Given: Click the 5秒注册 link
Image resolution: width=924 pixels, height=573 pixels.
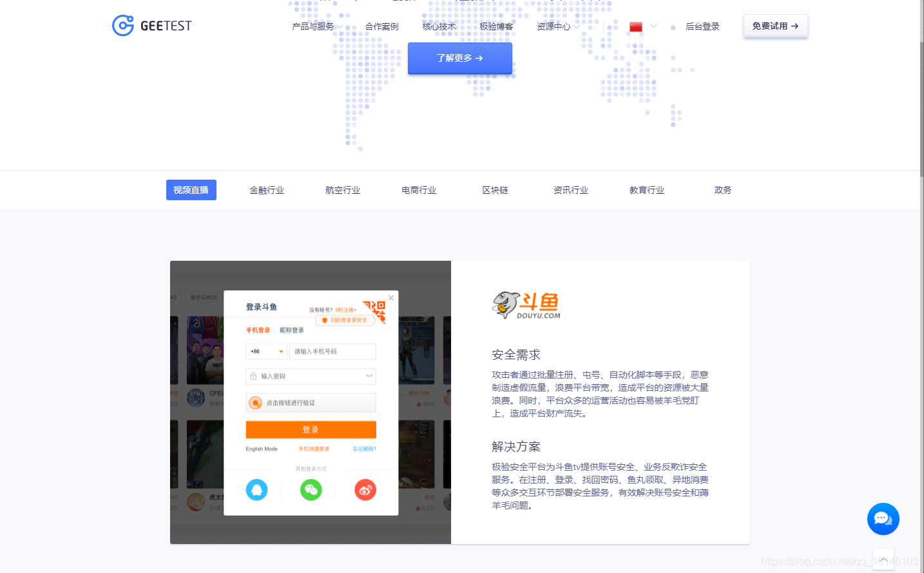Looking at the screenshot, I should click(346, 310).
